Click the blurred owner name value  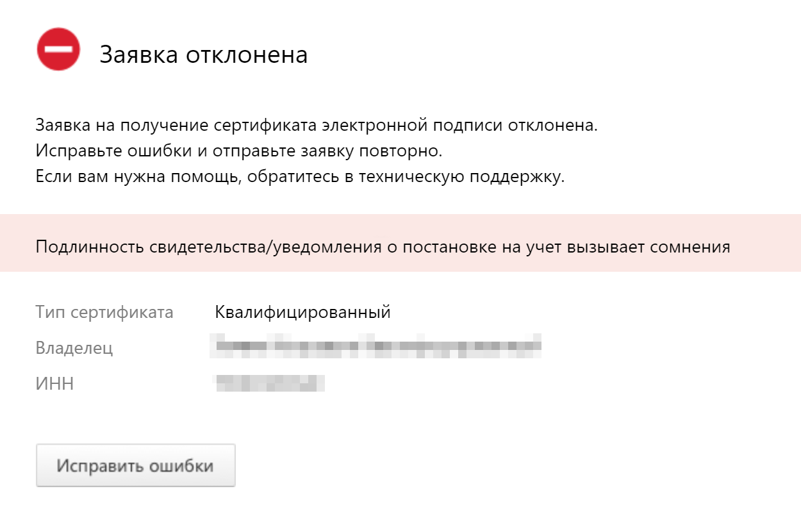point(378,346)
